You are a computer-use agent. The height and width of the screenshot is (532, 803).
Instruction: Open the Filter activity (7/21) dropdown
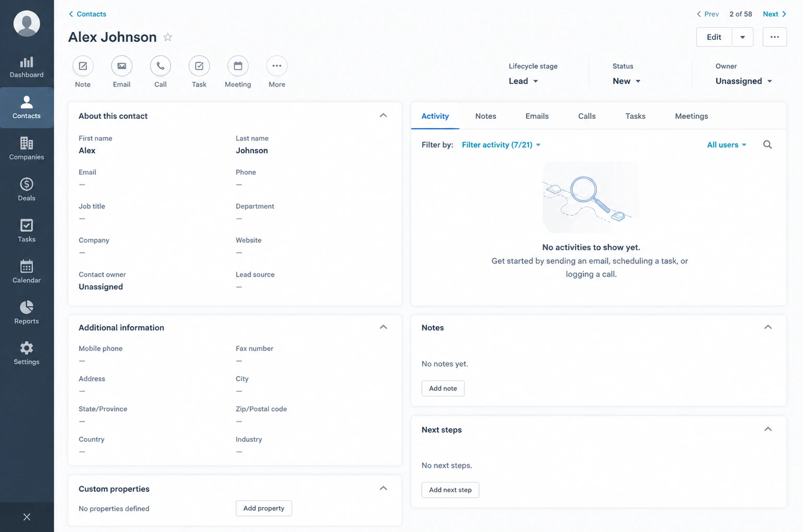(501, 145)
